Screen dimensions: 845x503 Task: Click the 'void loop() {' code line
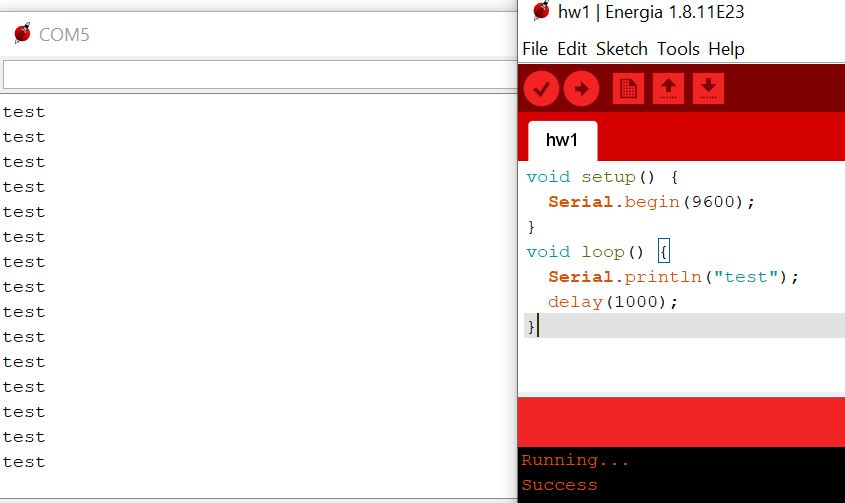click(598, 252)
